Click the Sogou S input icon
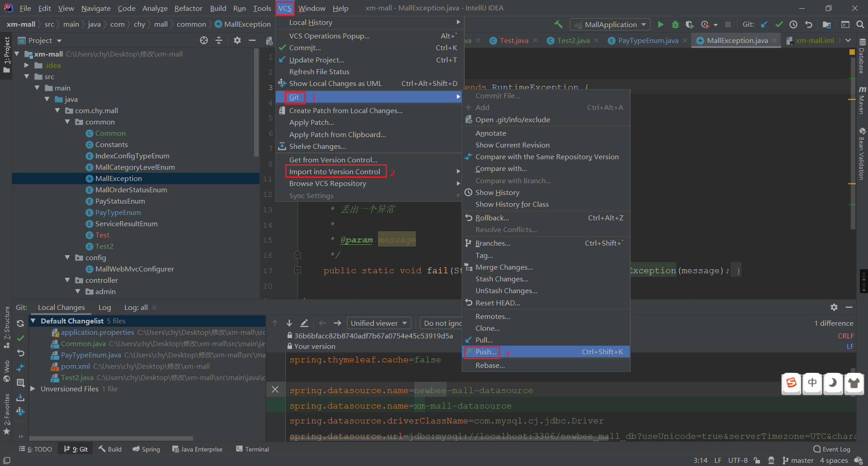The width and height of the screenshot is (868, 466). point(792,383)
